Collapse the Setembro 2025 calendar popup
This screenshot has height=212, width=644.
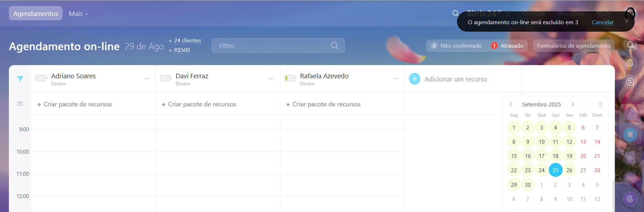[600, 104]
